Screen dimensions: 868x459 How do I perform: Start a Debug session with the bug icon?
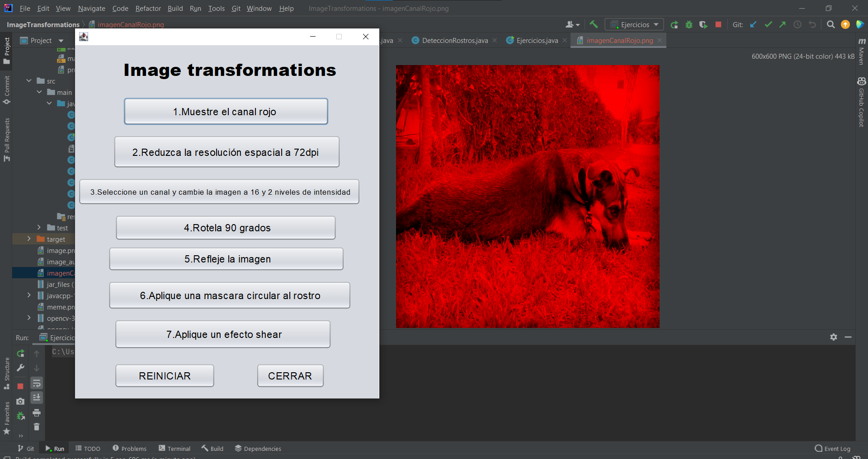click(689, 24)
